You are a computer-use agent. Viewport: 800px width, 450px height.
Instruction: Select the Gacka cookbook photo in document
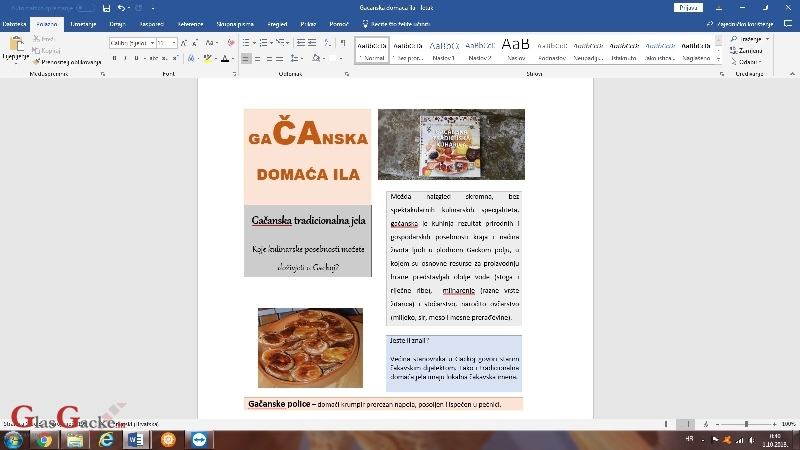[451, 144]
